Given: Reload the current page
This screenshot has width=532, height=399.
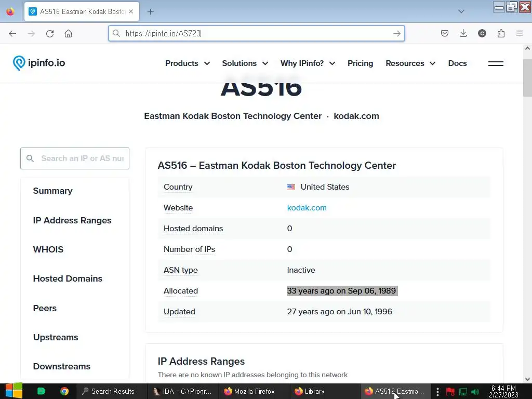Looking at the screenshot, I should [x=50, y=34].
